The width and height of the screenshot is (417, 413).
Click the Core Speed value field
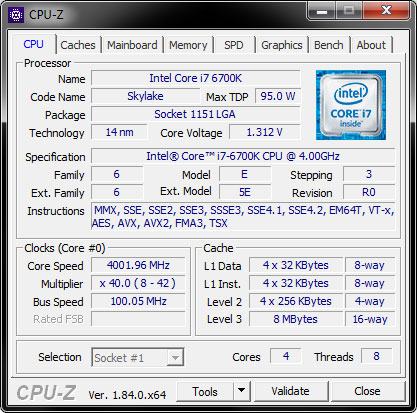coord(138,265)
